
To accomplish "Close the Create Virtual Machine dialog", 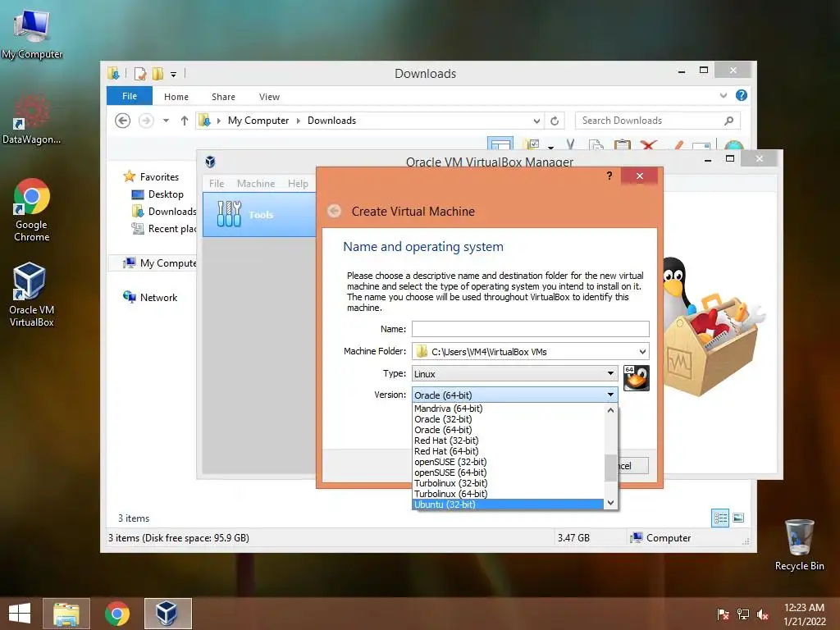I will pyautogui.click(x=640, y=176).
